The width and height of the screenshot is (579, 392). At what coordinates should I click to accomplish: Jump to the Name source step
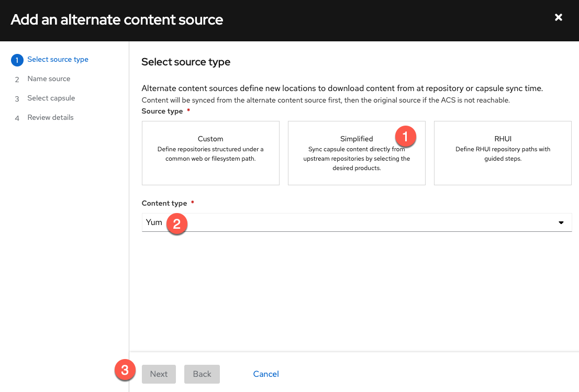(x=49, y=79)
